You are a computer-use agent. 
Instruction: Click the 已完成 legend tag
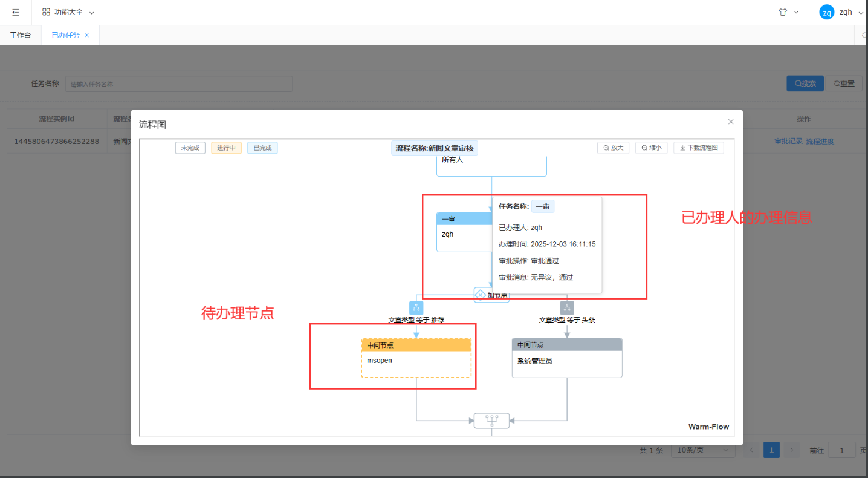[x=262, y=148]
